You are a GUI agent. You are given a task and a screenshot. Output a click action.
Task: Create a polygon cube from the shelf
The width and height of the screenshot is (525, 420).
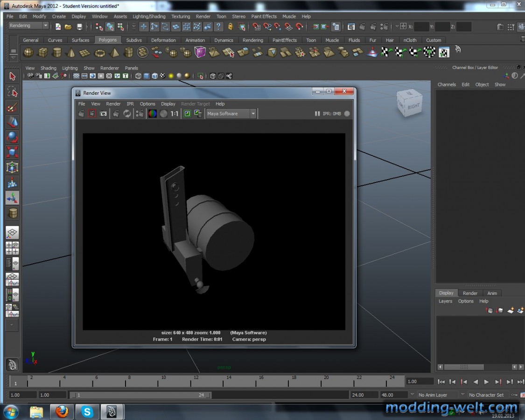point(43,53)
